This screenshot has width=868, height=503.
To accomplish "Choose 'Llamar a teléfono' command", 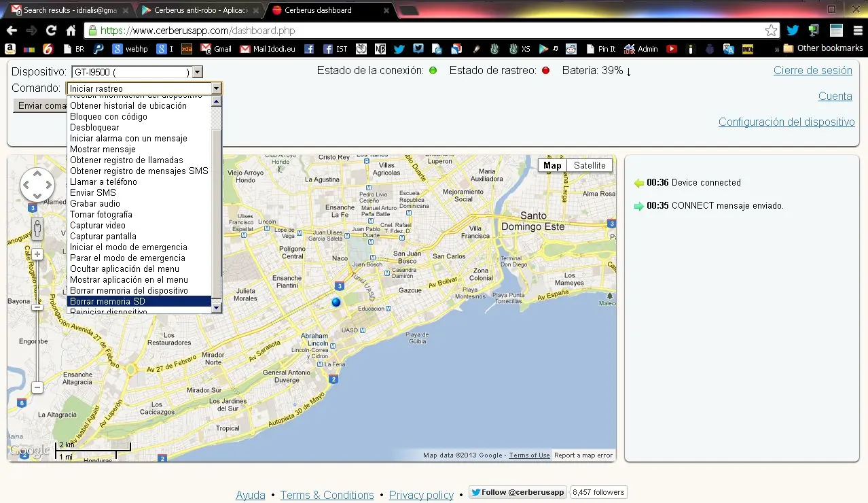I will point(139,181).
